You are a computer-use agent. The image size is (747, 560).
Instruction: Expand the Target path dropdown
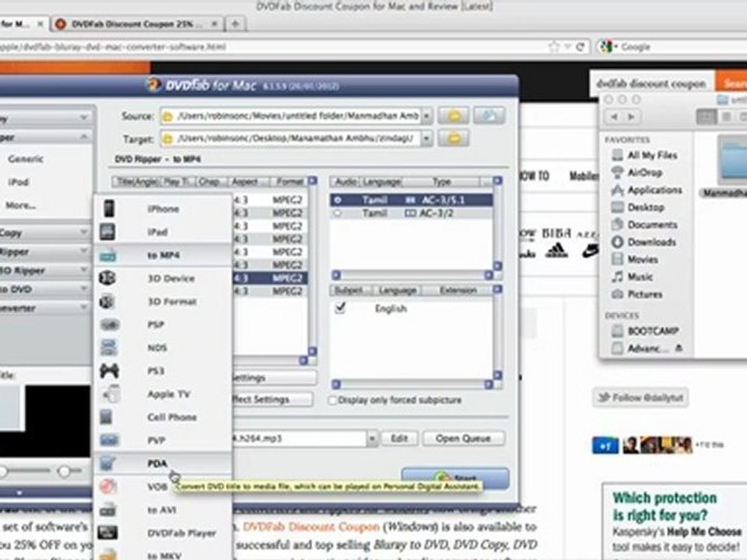(x=427, y=138)
